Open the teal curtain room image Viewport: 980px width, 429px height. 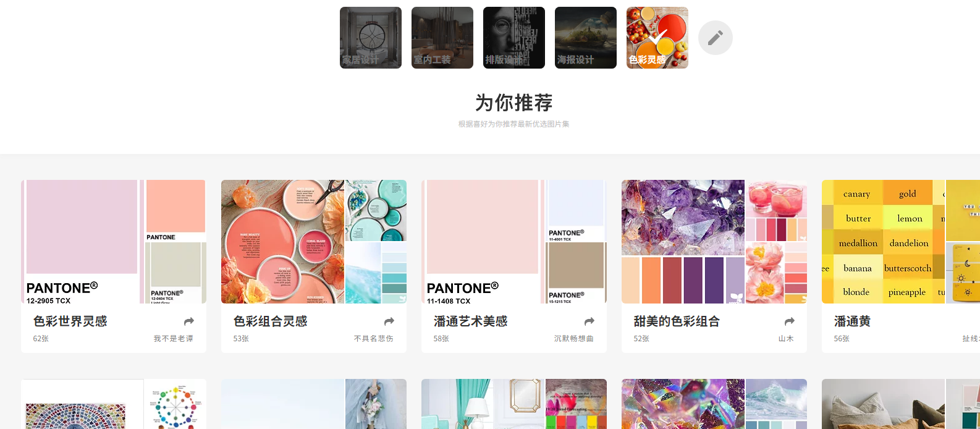click(x=483, y=404)
